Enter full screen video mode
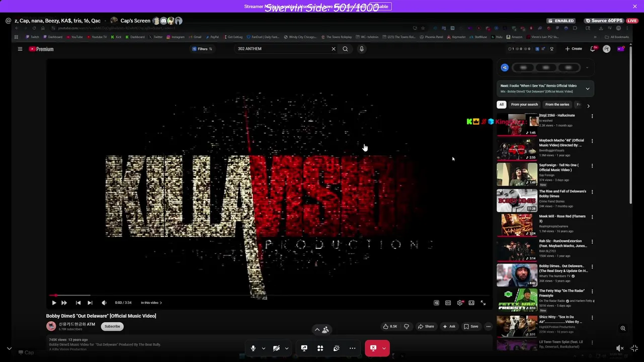644x362 pixels. coord(483,303)
